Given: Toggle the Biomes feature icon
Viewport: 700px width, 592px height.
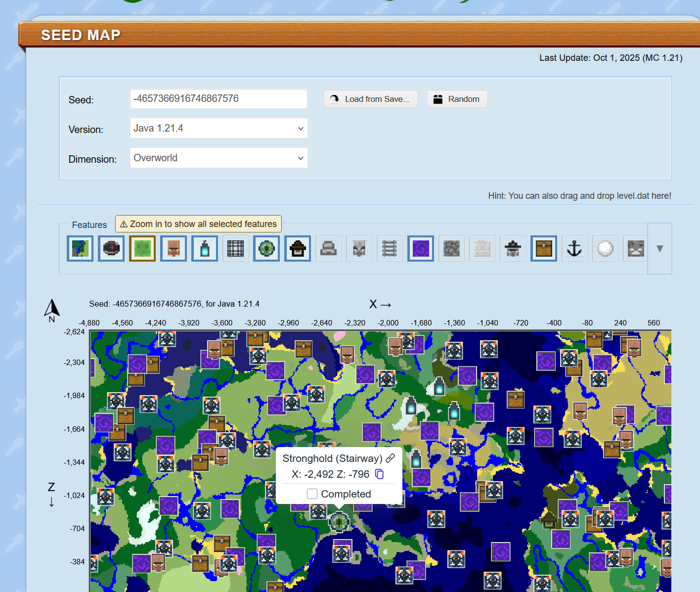Looking at the screenshot, I should [80, 248].
